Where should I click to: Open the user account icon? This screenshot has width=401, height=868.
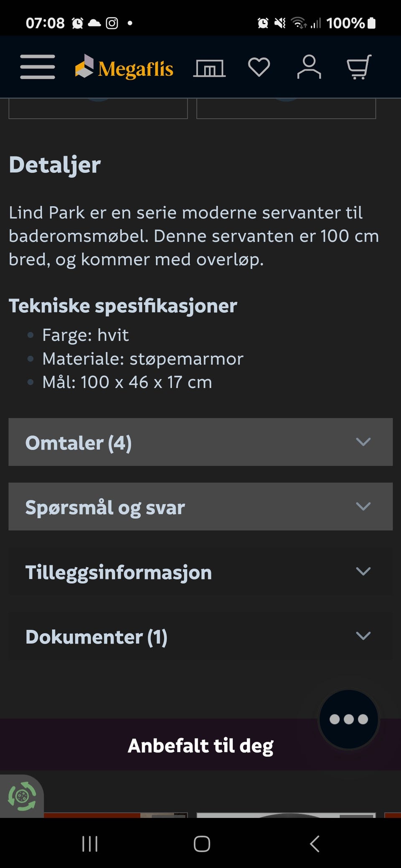[x=309, y=67]
